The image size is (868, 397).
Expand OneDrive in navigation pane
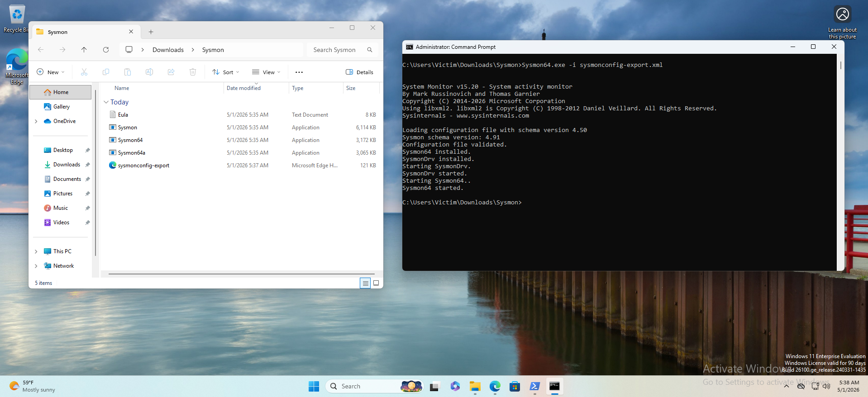[36, 121]
